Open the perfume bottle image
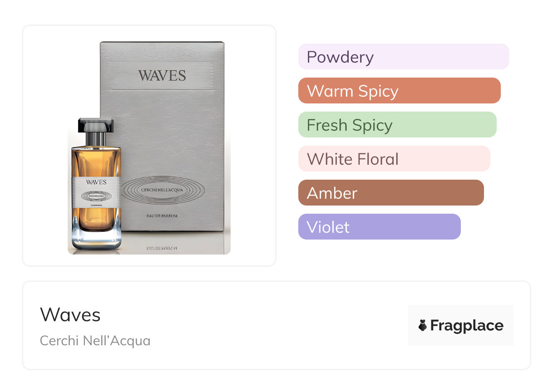Image resolution: width=553 pixels, height=392 pixels. click(96, 184)
